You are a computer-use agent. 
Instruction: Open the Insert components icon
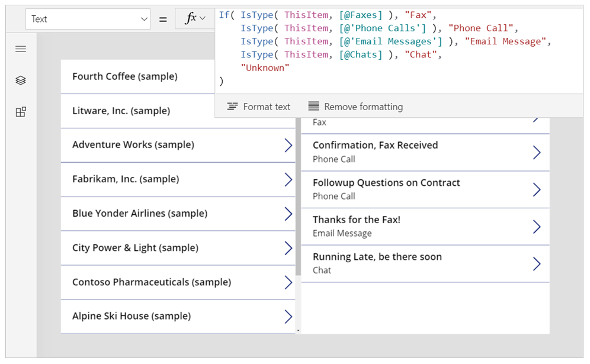point(21,112)
